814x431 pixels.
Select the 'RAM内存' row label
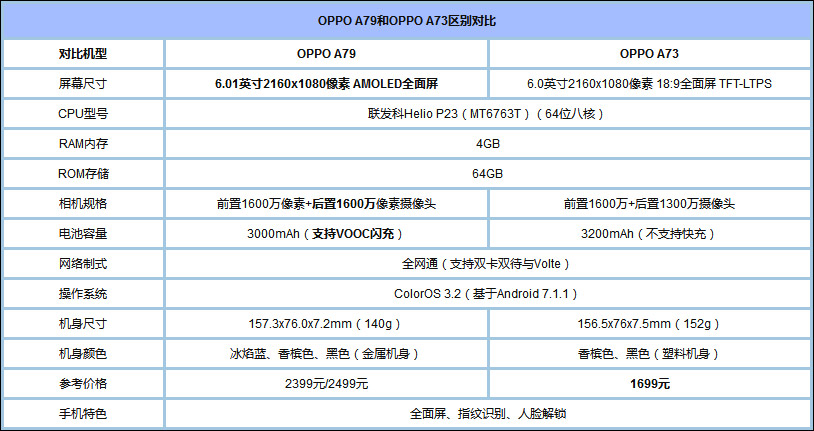pos(83,144)
